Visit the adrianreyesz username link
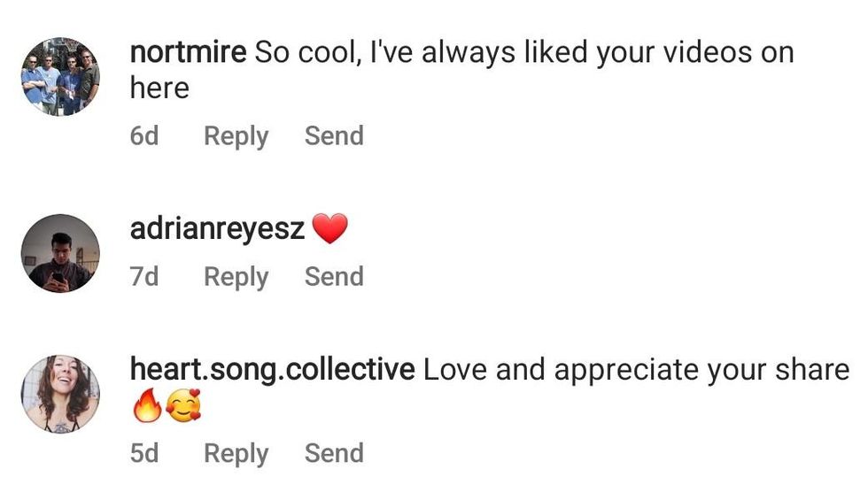 [218, 229]
